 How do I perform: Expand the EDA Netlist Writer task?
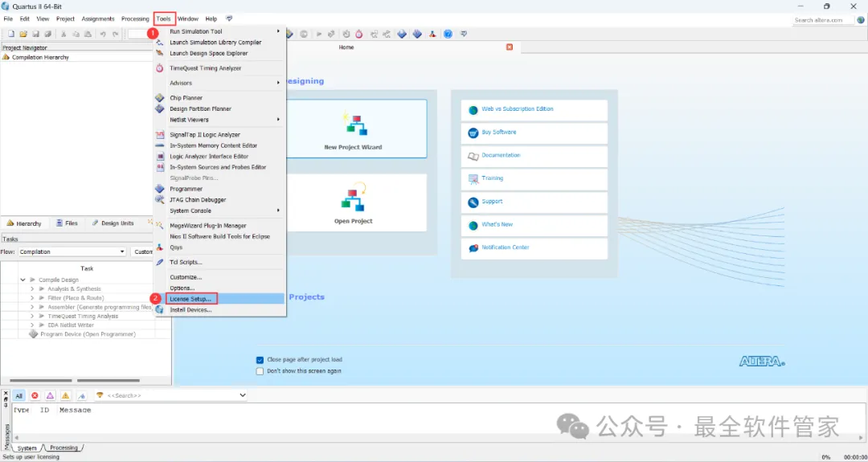(x=33, y=325)
